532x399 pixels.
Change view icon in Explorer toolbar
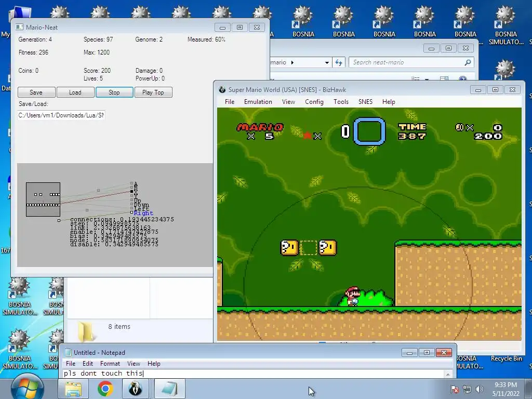[x=415, y=79]
